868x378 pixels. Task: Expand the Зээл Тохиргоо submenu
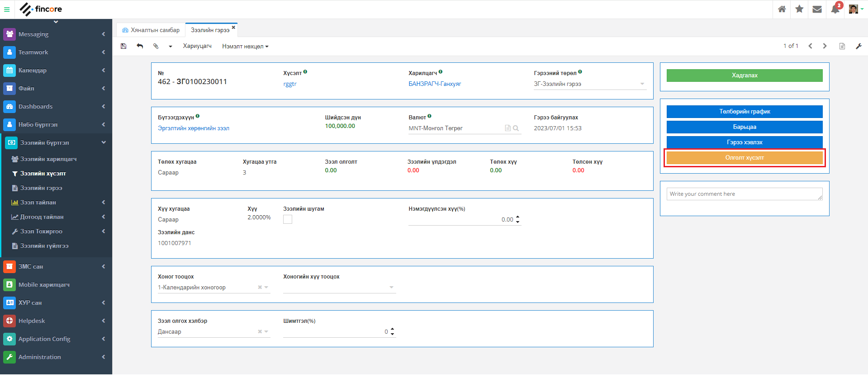tap(104, 232)
